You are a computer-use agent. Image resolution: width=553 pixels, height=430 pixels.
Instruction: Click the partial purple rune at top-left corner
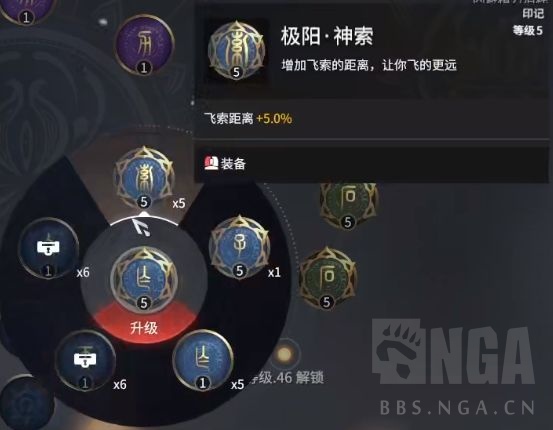point(26,11)
